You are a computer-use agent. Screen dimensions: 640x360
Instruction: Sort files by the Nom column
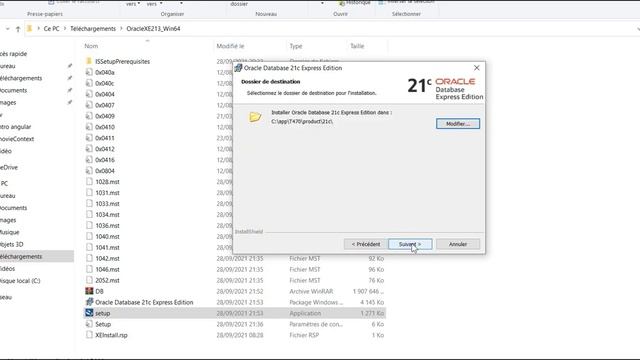coord(91,46)
